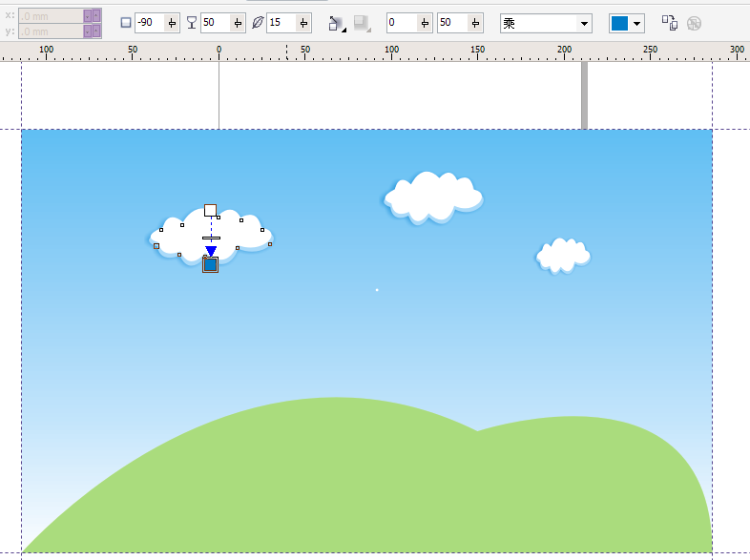Click the clear drop shadow icon
This screenshot has height=560, width=750.
tap(694, 23)
